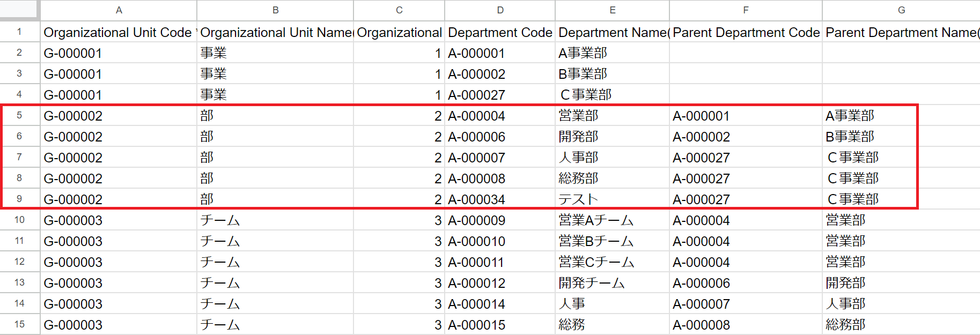Select column A header
The image size is (980, 335).
[119, 10]
